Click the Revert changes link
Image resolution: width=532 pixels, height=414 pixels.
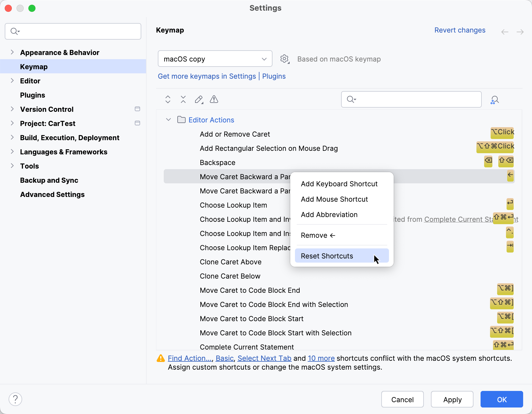click(x=460, y=30)
